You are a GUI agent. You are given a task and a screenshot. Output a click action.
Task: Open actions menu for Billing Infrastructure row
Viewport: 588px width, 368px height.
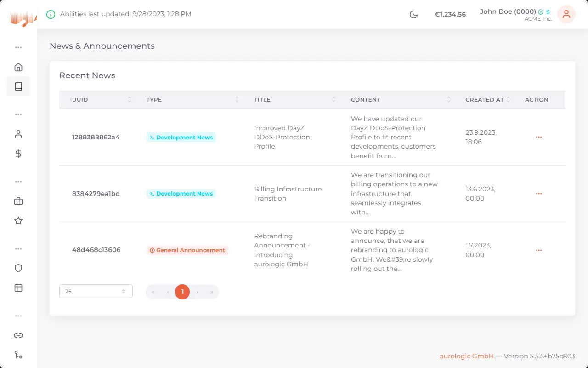tap(538, 194)
